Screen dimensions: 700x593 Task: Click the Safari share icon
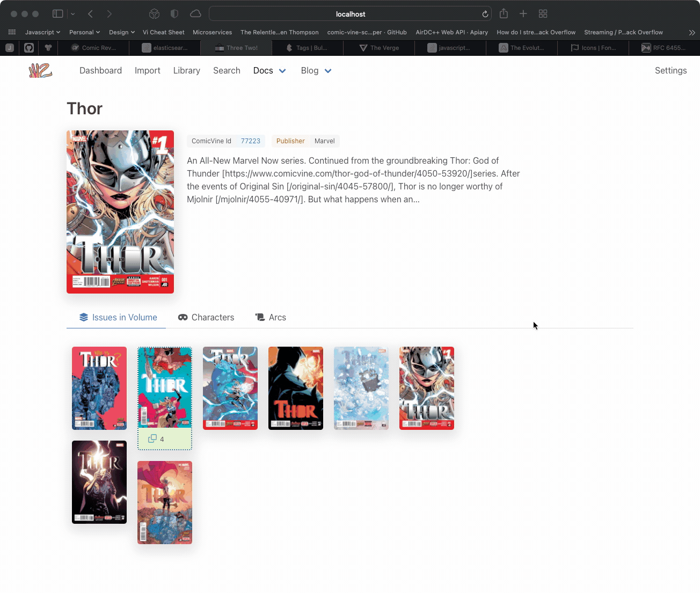click(504, 14)
